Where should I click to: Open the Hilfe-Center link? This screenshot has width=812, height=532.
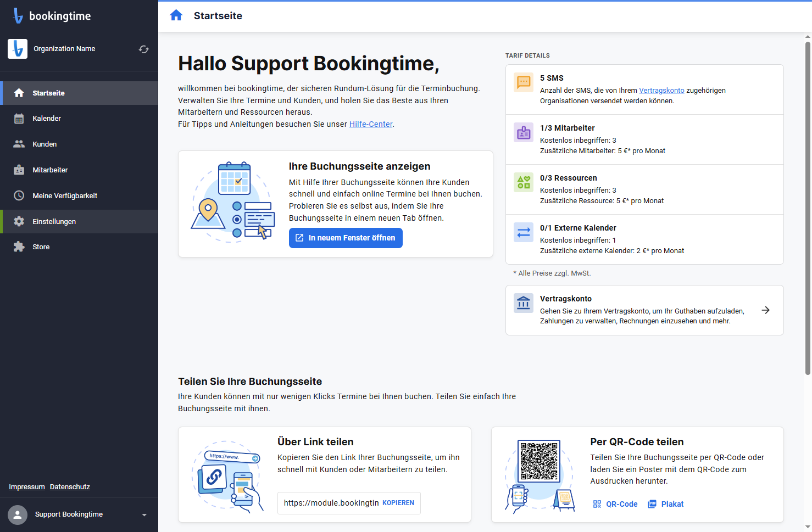(x=371, y=124)
